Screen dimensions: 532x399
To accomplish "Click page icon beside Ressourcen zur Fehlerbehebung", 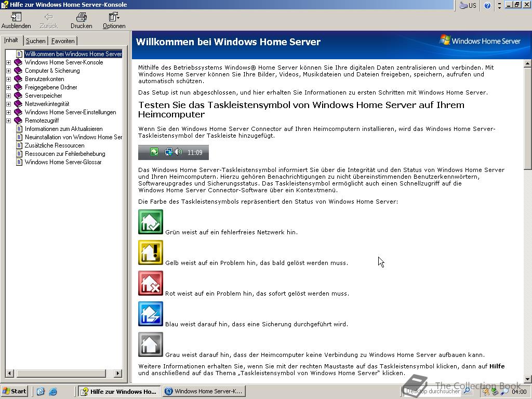I will tap(19, 154).
